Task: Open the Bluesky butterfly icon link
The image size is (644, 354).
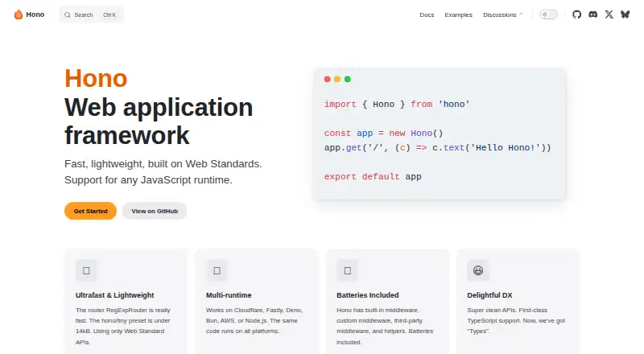Action: 625,14
